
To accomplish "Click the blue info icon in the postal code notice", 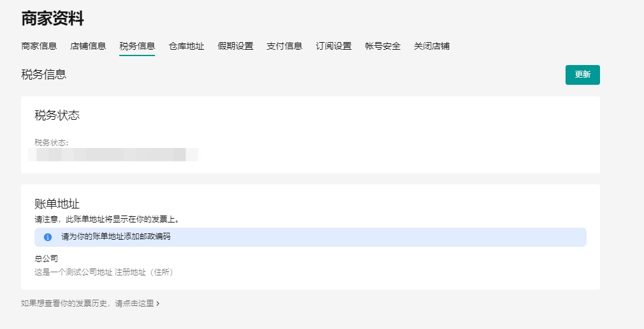I will point(48,237).
